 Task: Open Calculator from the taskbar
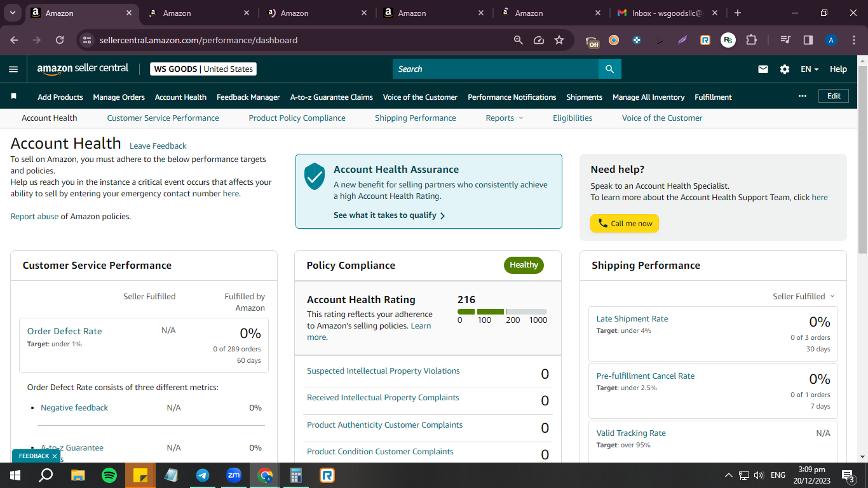[x=296, y=475]
